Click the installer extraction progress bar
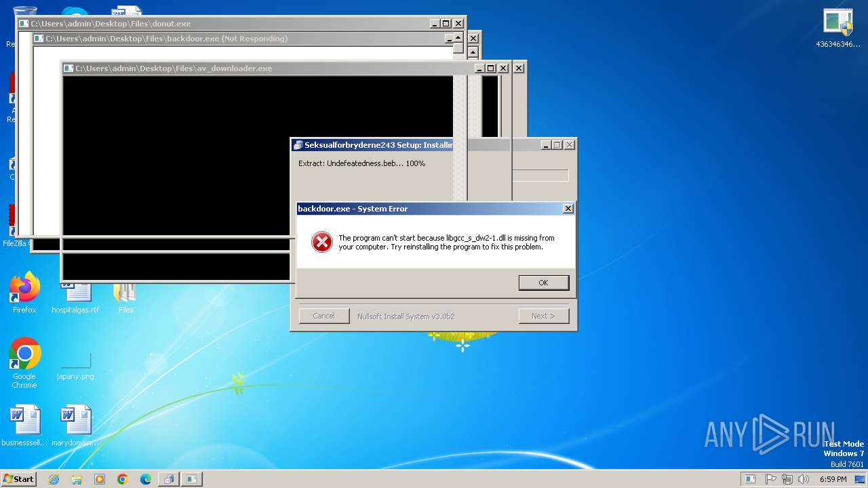Image resolution: width=868 pixels, height=488 pixels. click(540, 176)
